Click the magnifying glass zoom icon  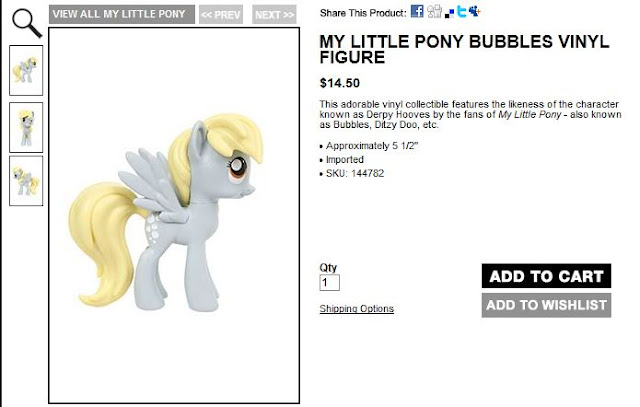(27, 23)
